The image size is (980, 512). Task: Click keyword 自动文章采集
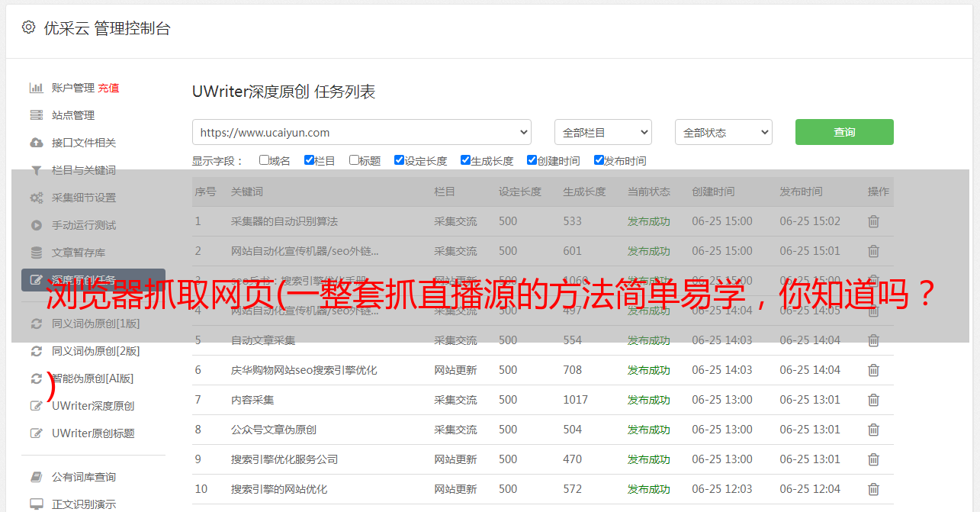pos(263,340)
